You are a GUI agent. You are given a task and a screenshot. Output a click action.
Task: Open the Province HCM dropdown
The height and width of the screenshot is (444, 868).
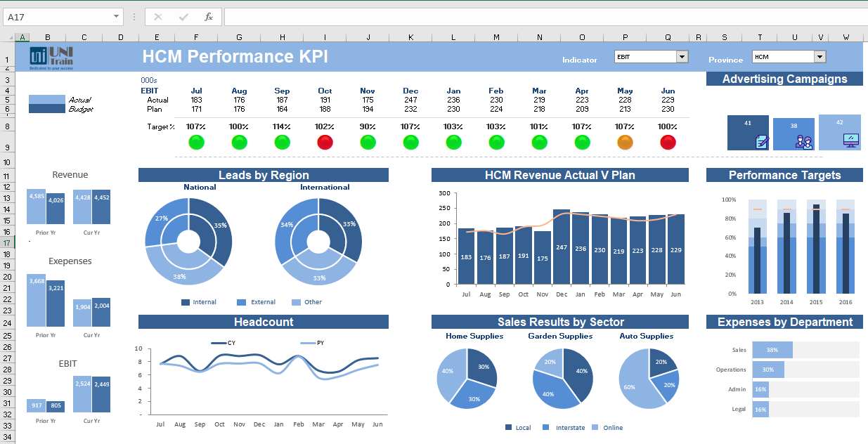[820, 57]
